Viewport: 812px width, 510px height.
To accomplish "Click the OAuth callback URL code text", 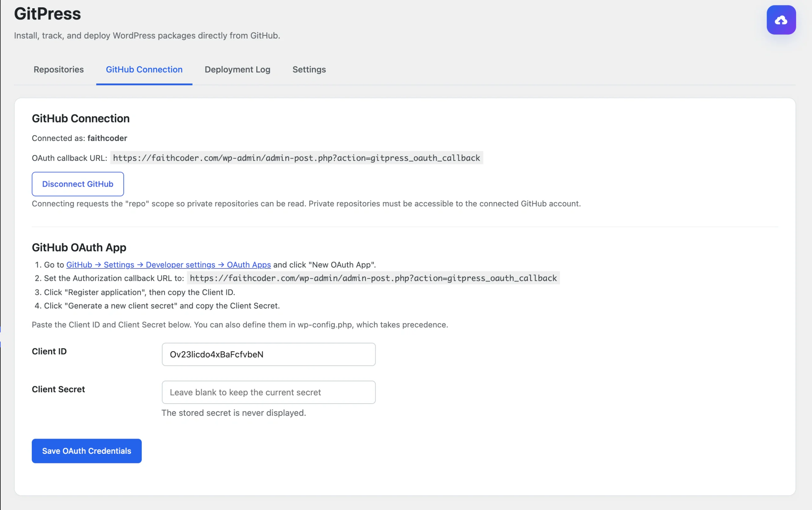I will coord(297,158).
